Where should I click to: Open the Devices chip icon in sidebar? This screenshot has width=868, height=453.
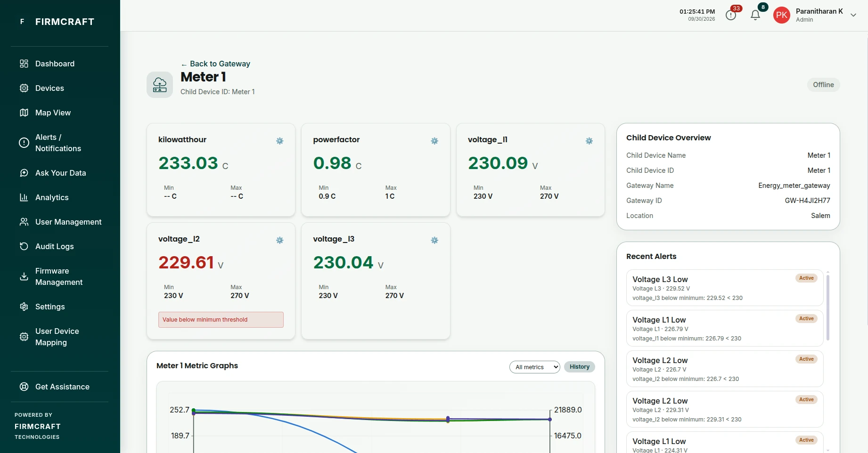(x=24, y=88)
